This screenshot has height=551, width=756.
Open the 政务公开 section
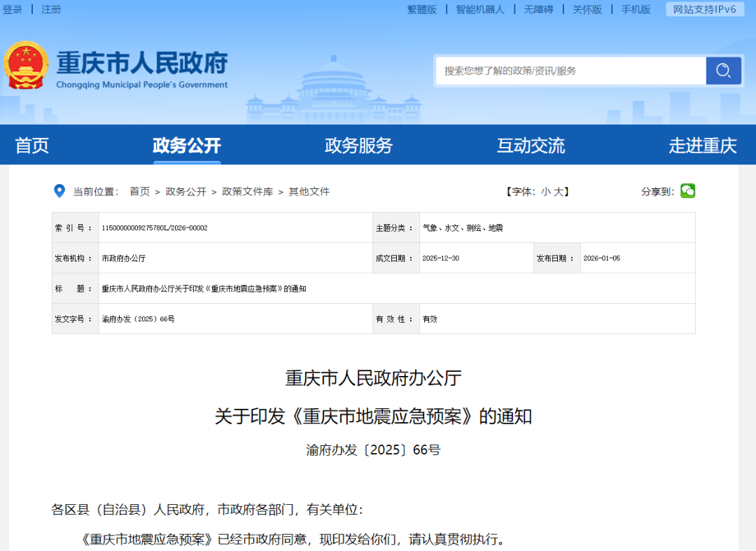pos(186,145)
